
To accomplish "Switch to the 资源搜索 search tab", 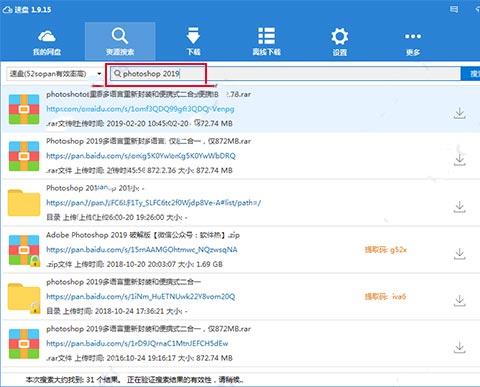I will click(x=120, y=41).
